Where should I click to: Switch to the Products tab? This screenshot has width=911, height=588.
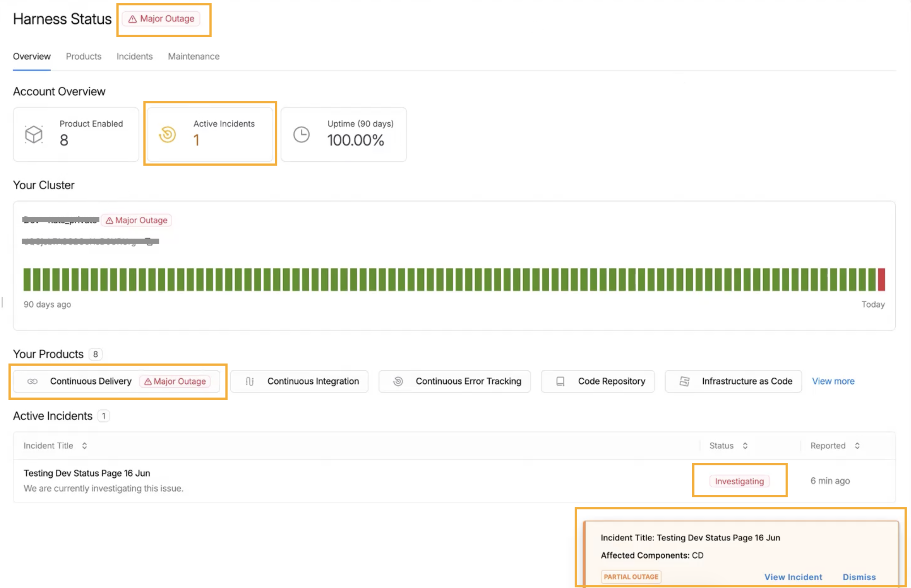click(x=84, y=56)
